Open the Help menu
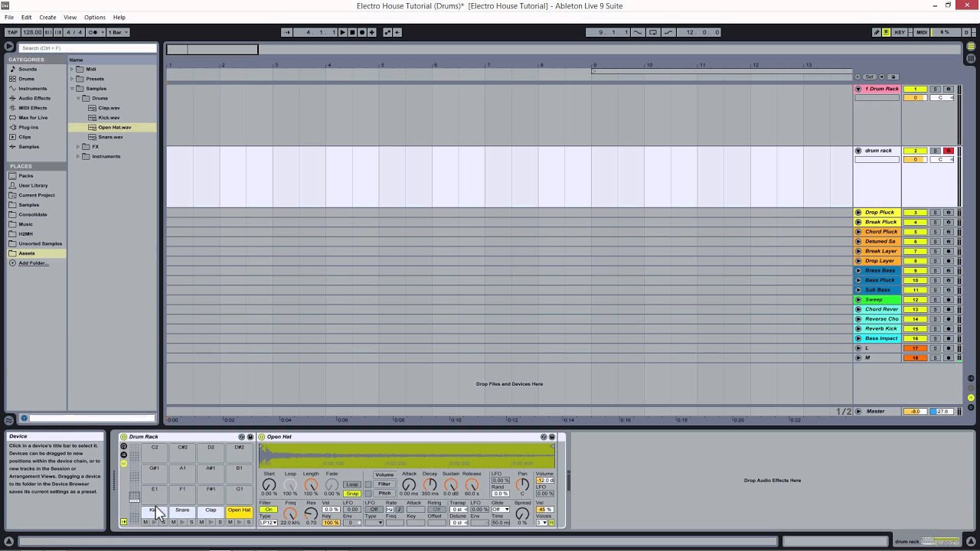Viewport: 980px width, 551px height. click(x=119, y=17)
